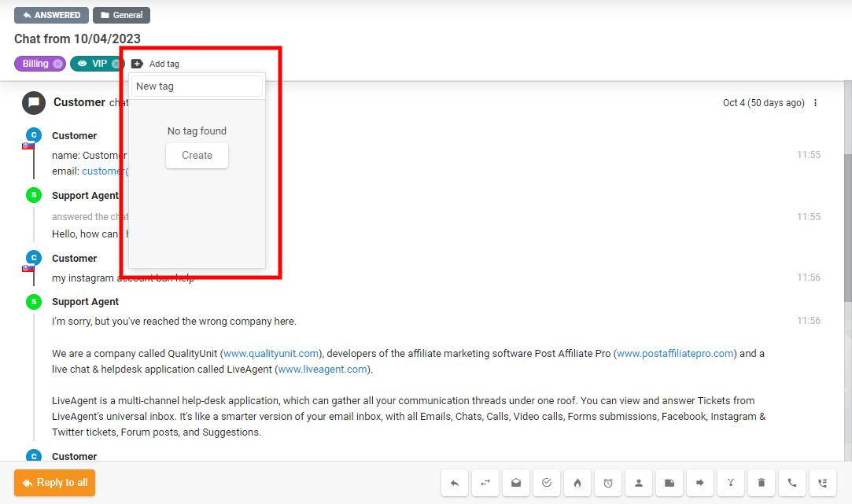Open the General department label
Screen dimensions: 852x504
[x=121, y=14]
